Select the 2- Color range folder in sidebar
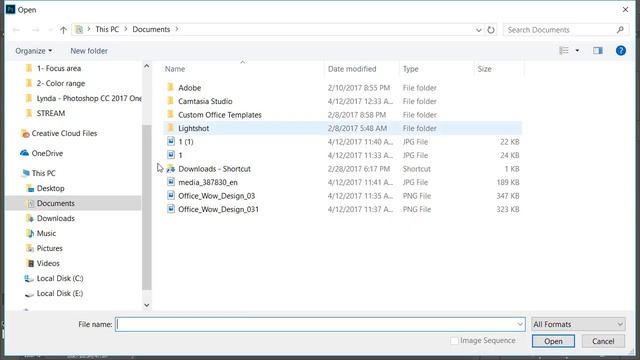The height and width of the screenshot is (360, 640). [x=61, y=83]
